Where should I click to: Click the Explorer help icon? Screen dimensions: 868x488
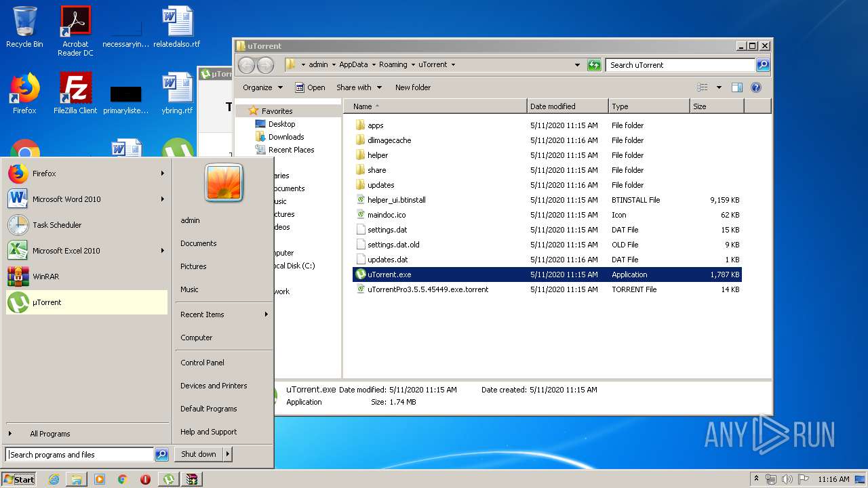click(756, 87)
